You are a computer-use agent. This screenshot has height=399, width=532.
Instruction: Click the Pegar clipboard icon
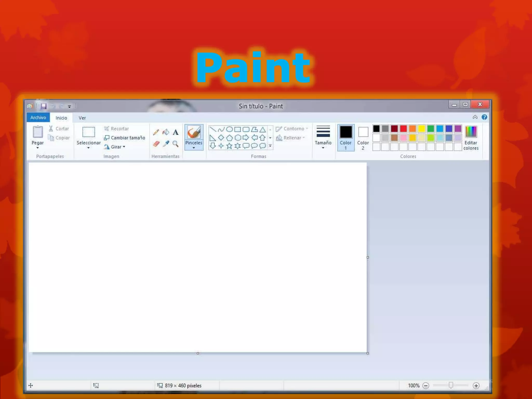coord(38,132)
